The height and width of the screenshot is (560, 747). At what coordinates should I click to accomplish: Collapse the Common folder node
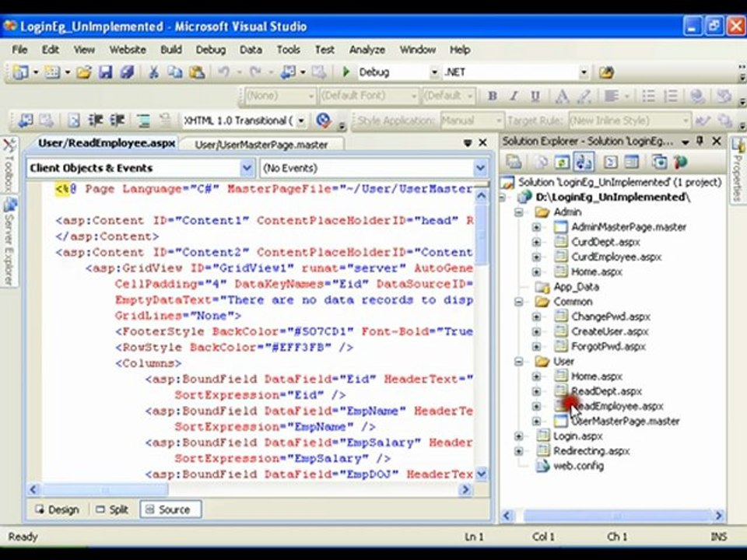(519, 302)
